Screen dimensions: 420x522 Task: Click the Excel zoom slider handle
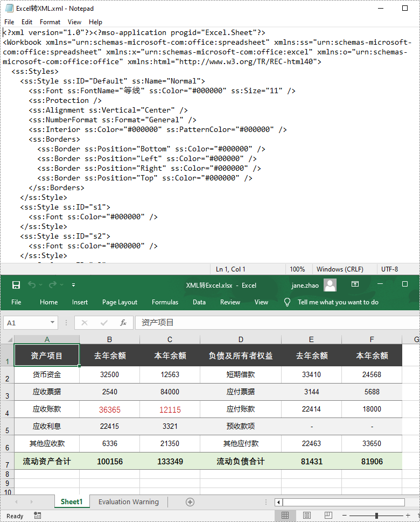(x=376, y=516)
